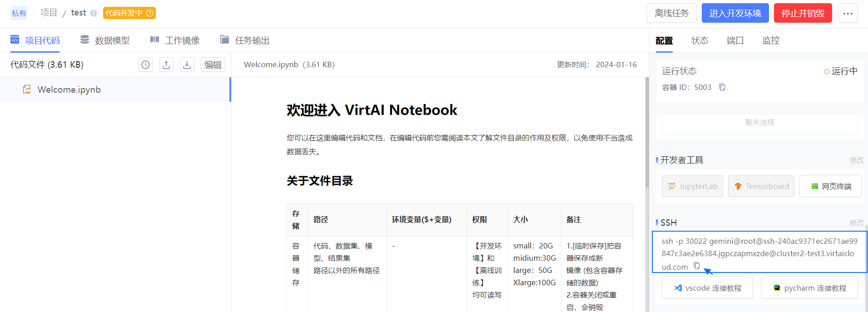Copy the container ID 5003
The width and height of the screenshot is (868, 312).
[x=722, y=87]
